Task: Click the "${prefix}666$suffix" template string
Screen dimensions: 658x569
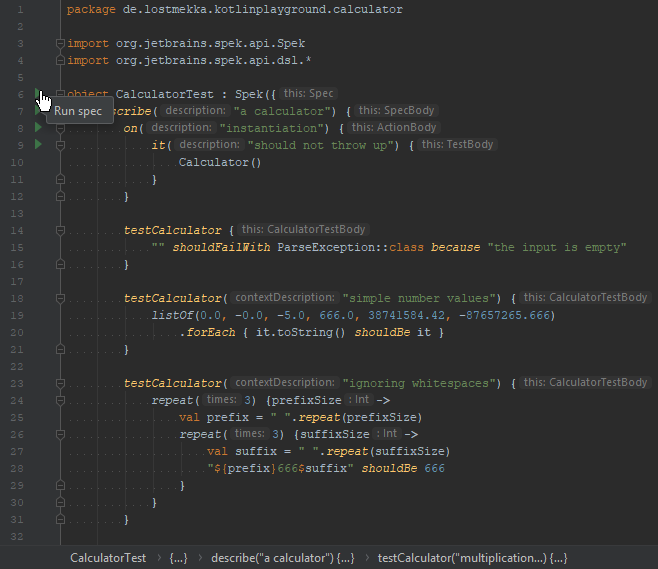Action: 280,469
